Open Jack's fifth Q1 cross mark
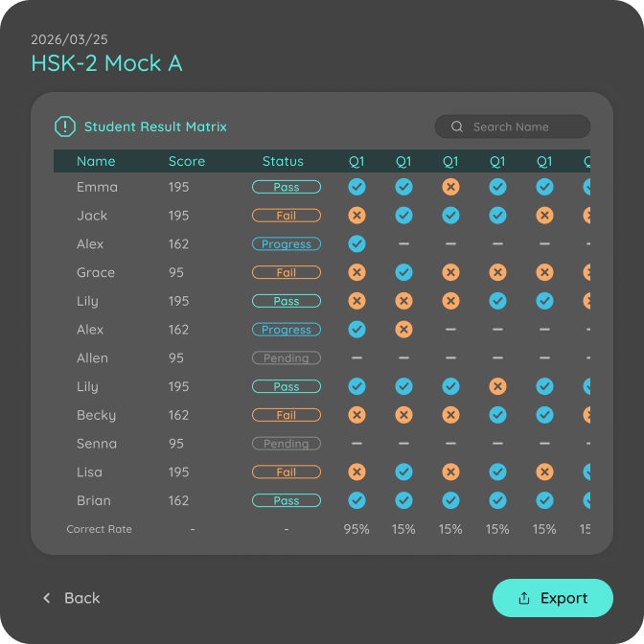 (544, 216)
